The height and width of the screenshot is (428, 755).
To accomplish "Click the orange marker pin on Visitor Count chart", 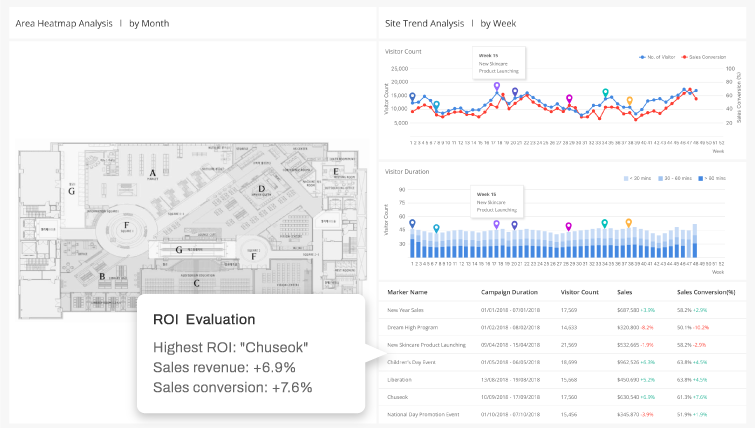I will click(629, 101).
